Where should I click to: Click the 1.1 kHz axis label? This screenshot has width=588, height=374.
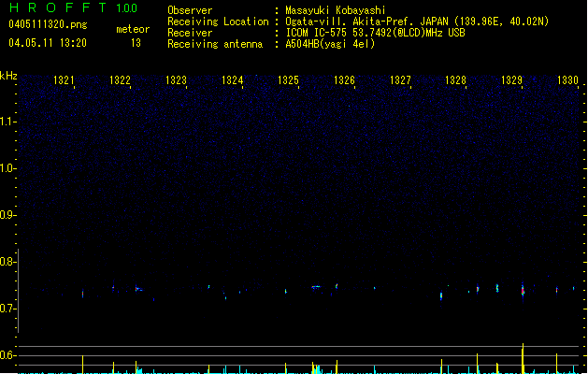(x=7, y=122)
